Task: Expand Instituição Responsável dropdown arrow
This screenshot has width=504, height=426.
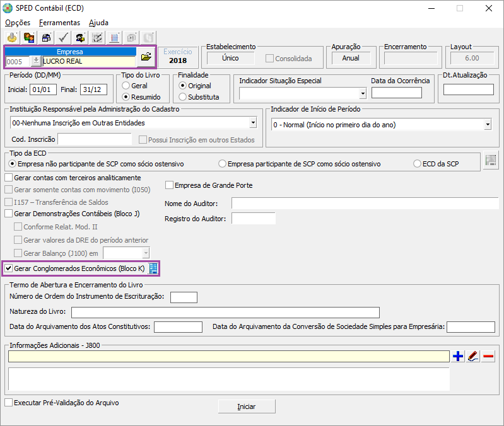Action: [x=254, y=123]
